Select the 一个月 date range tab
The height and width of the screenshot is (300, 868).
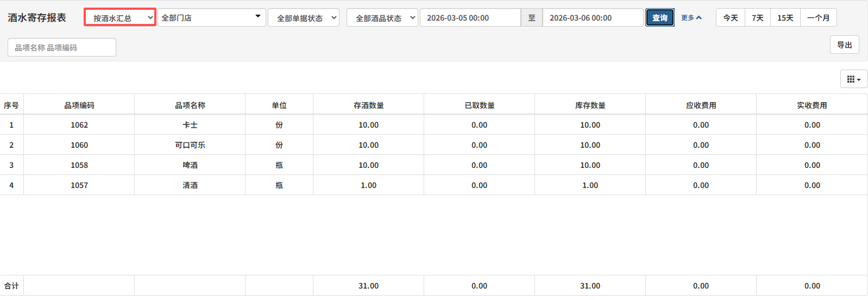coord(818,18)
